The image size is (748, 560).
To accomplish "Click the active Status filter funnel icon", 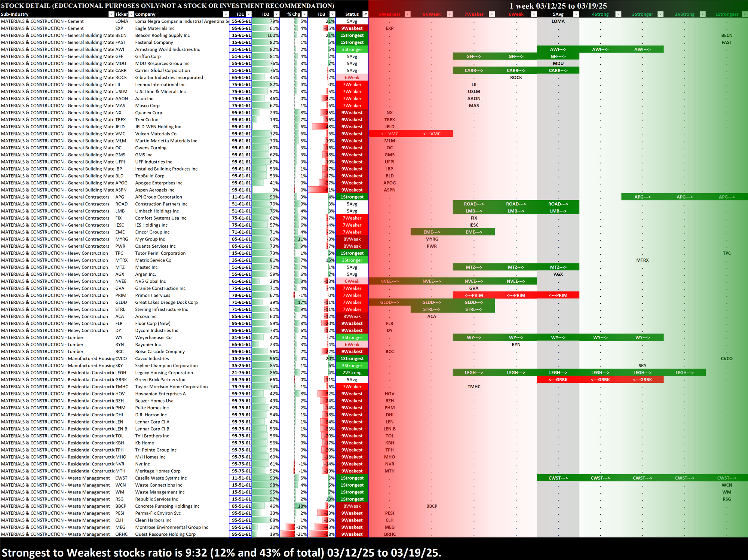I will pos(365,14).
